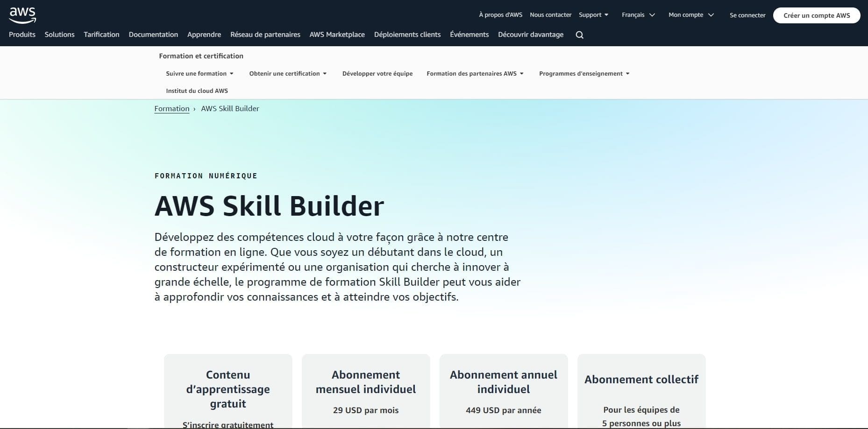Go to AWS Marketplace

[337, 35]
